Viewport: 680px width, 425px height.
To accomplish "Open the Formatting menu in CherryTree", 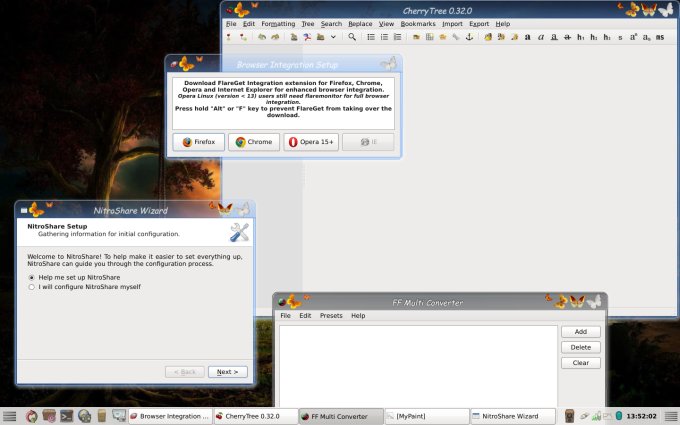I will [x=278, y=23].
